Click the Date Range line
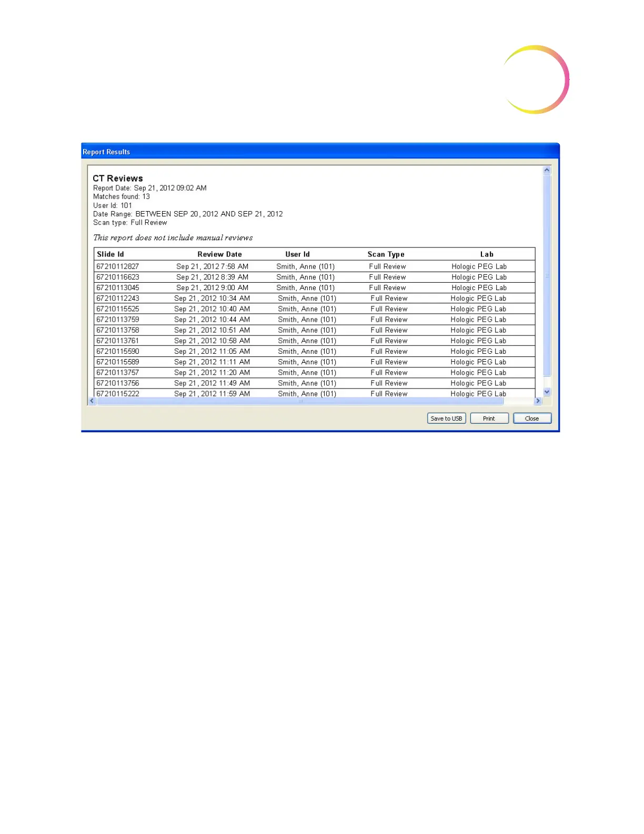The image size is (644, 834). click(188, 214)
